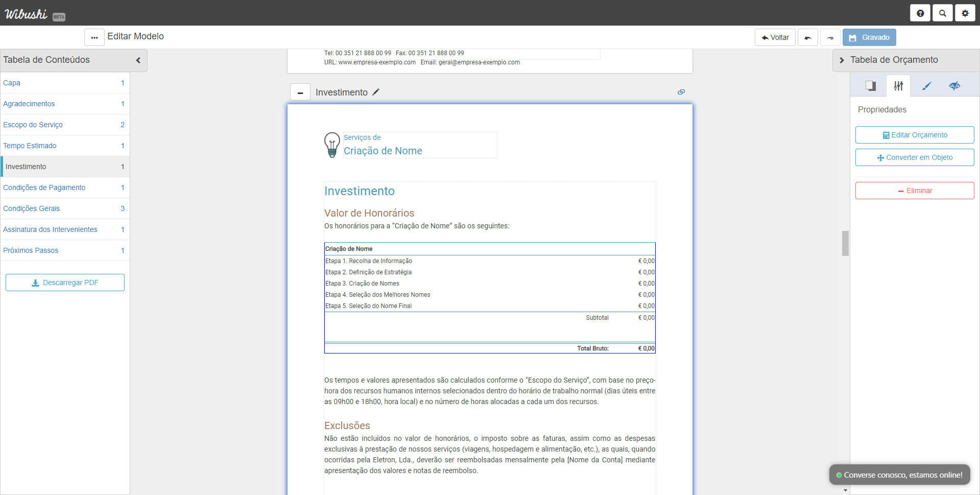Click Editar Orçamento button
This screenshot has width=980, height=495.
[915, 135]
